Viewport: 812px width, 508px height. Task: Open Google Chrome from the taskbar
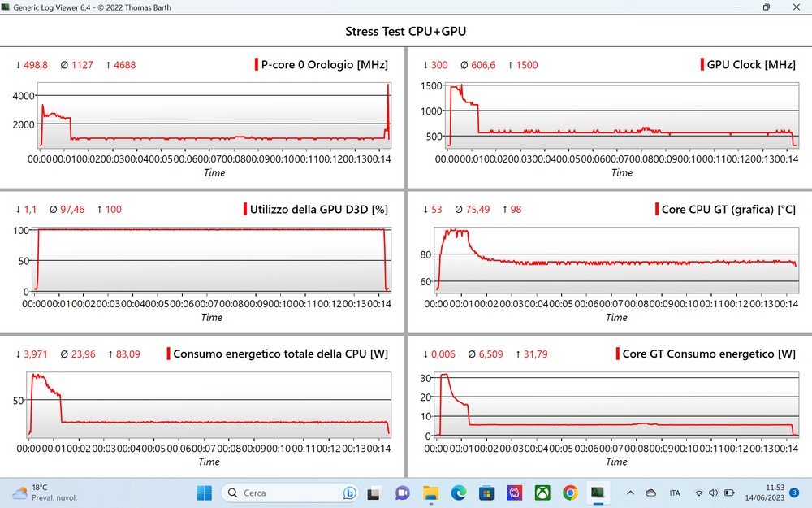click(x=570, y=493)
